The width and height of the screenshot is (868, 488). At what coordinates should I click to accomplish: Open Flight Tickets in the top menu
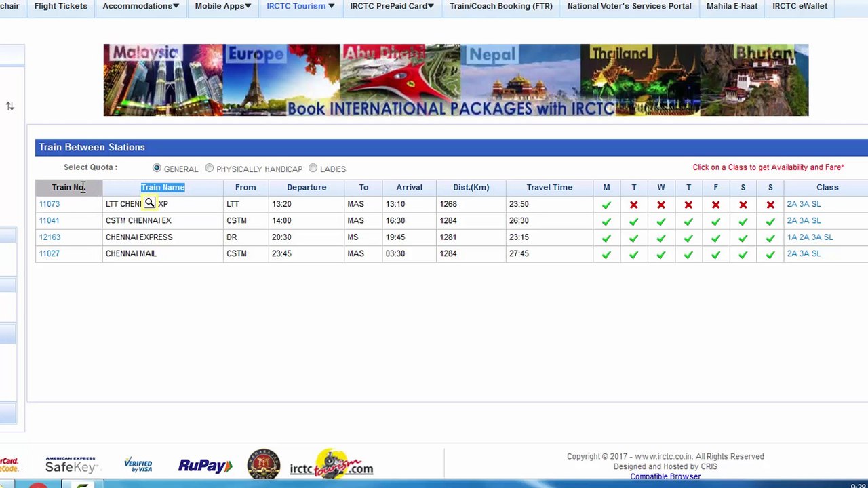[x=61, y=6]
